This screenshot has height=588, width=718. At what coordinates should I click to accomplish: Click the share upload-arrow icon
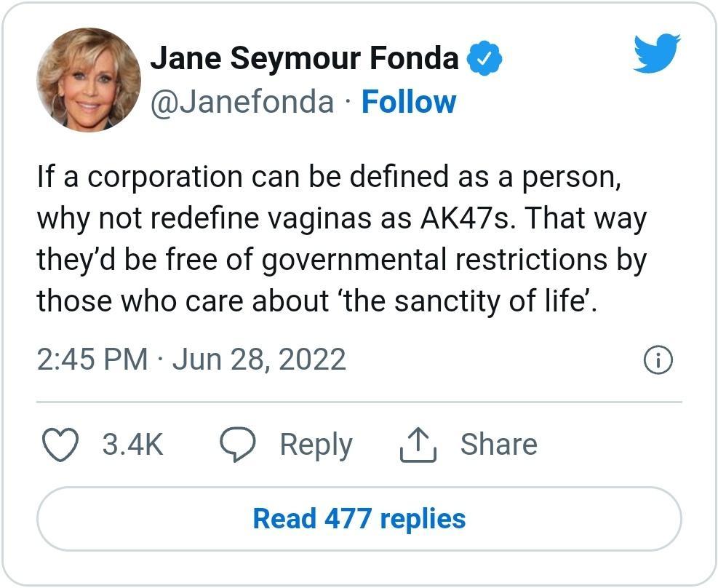point(418,442)
